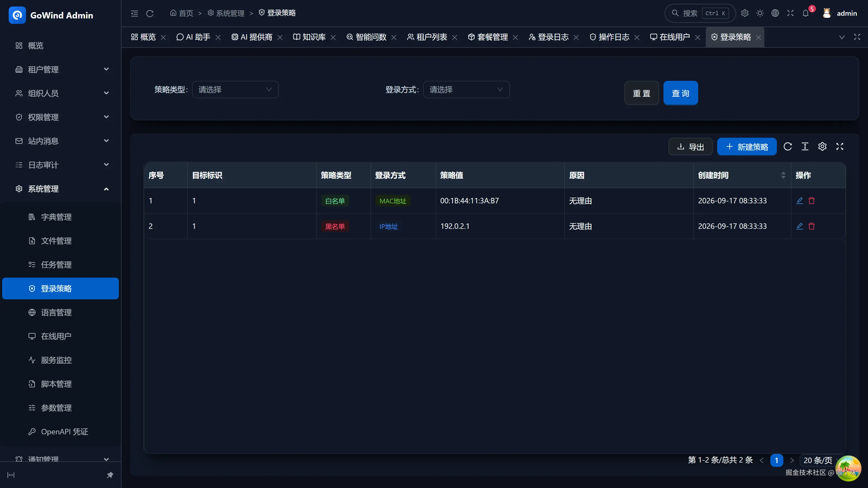Open the language globe icon
Viewport: 868px width, 488px height.
coord(775,13)
